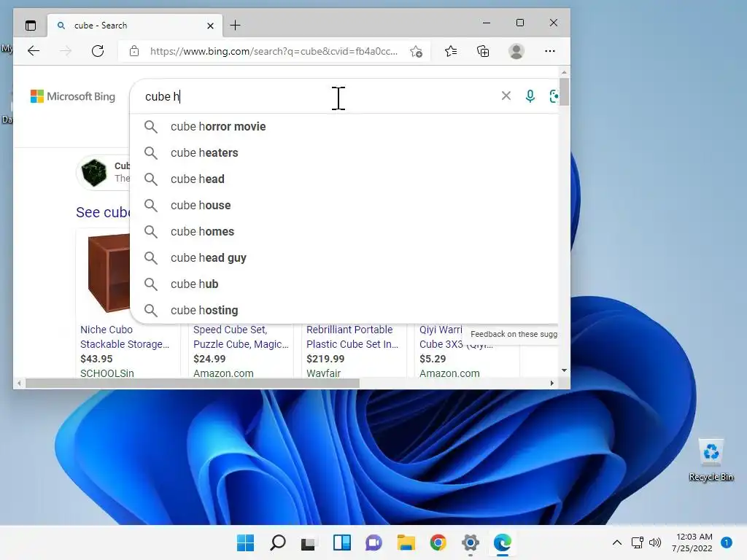Click the Bing URL in address bar
747x560 pixels.
click(x=274, y=51)
